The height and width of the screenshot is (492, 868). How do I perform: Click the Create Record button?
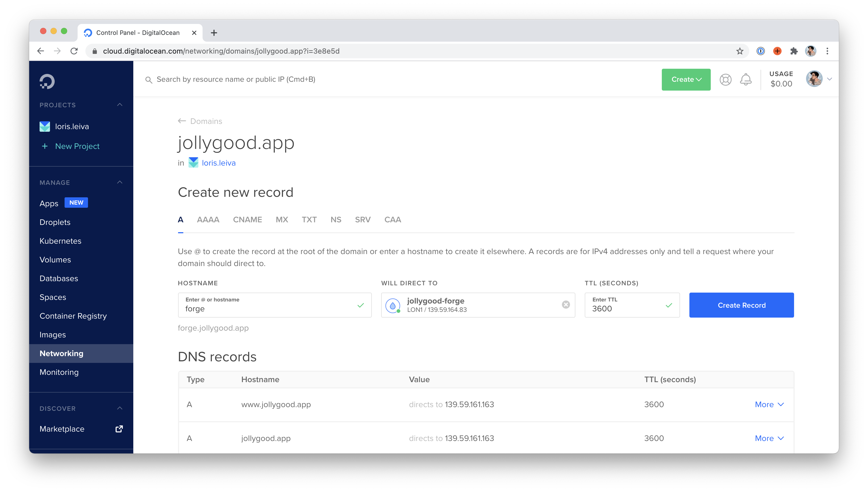[x=741, y=305]
